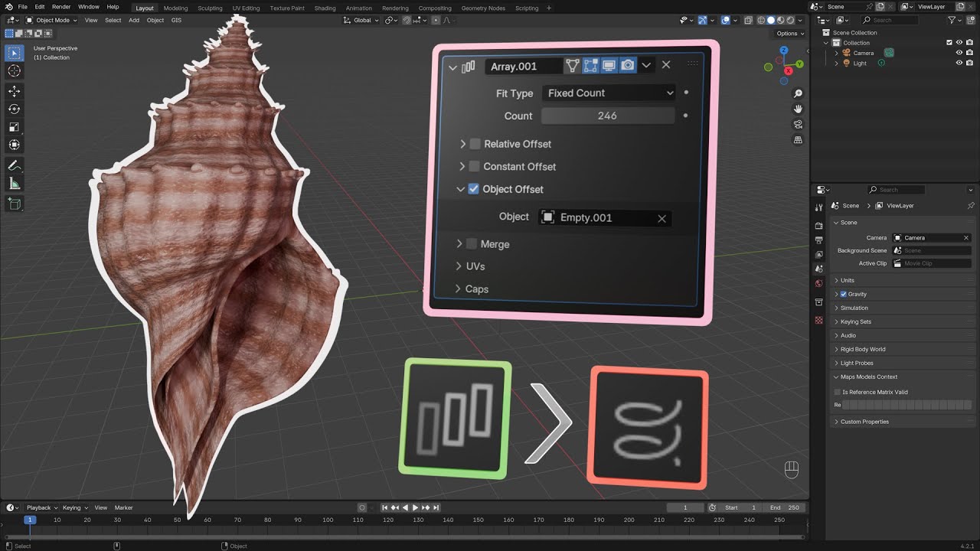Open the Collection properties tab
The height and width of the screenshot is (551, 980).
818,302
